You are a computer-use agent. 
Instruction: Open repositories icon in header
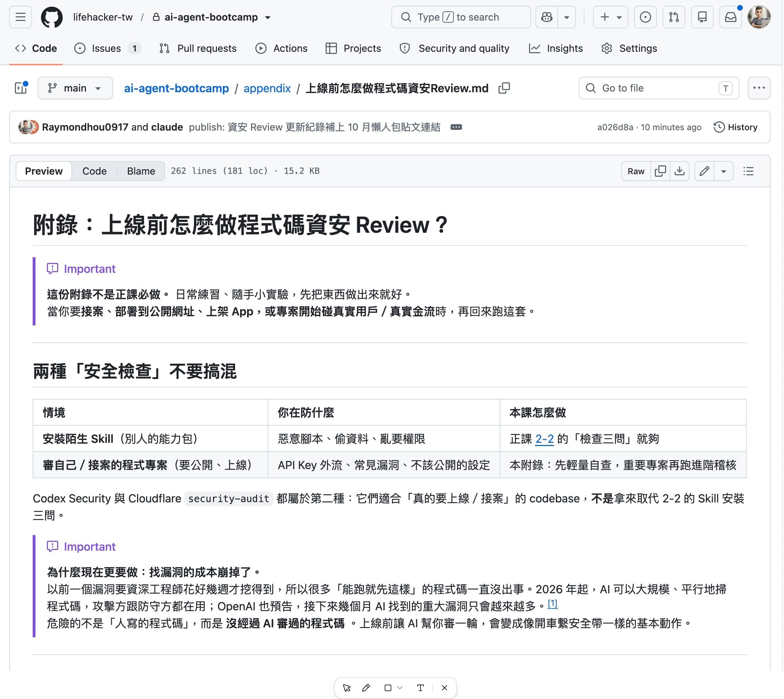click(x=702, y=17)
